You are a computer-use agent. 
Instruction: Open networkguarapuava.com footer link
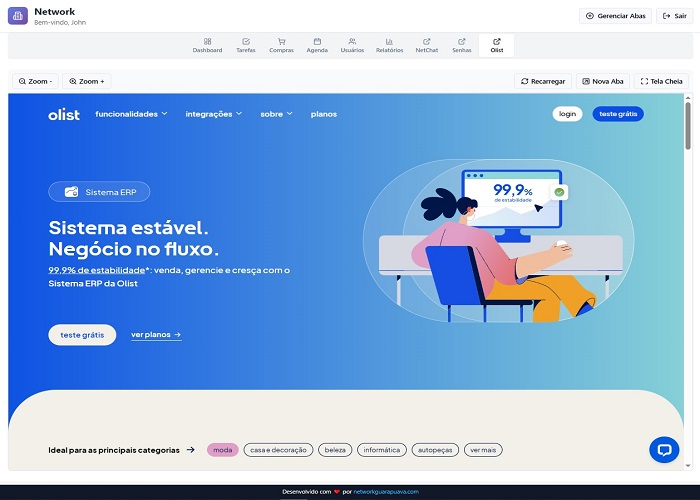point(386,492)
